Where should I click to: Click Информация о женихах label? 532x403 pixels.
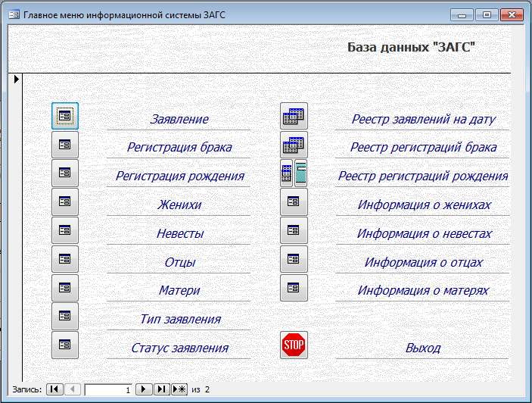[x=424, y=205]
